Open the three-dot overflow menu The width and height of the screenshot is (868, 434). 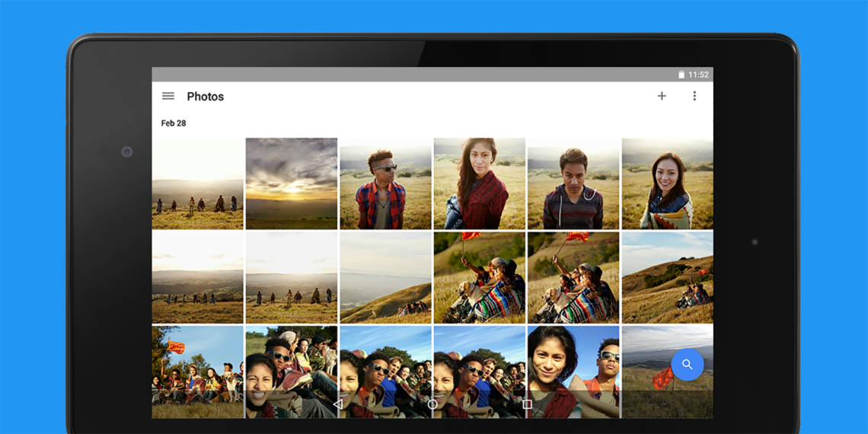[x=694, y=96]
